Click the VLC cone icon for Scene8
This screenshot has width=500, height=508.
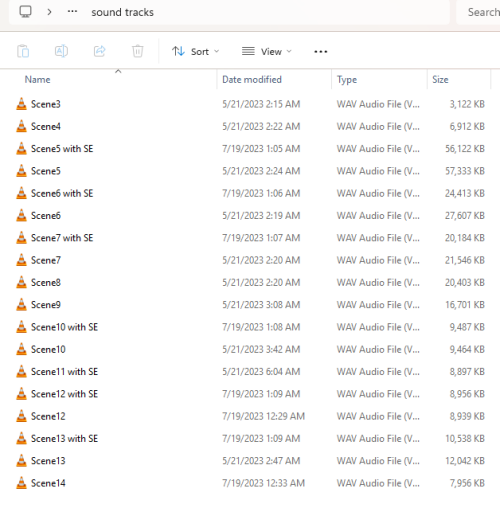(21, 282)
